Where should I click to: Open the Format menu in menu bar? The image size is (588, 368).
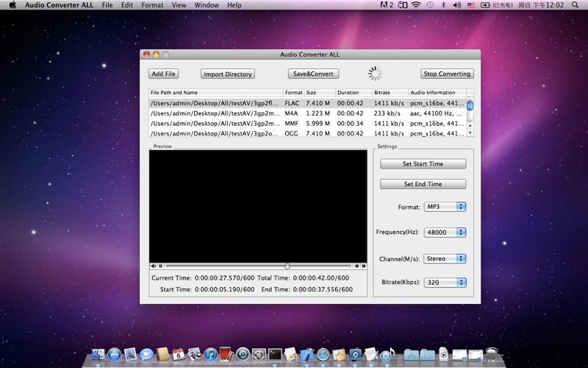click(x=152, y=5)
